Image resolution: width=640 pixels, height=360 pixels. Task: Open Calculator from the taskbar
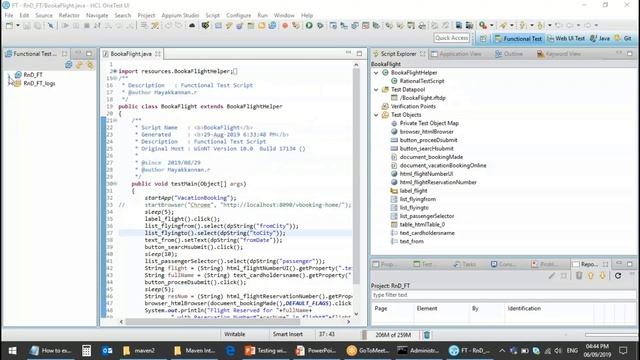pos(86,351)
